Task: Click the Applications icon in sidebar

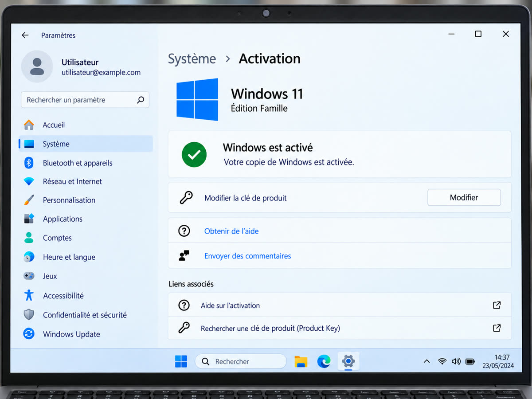Action: pos(29,219)
